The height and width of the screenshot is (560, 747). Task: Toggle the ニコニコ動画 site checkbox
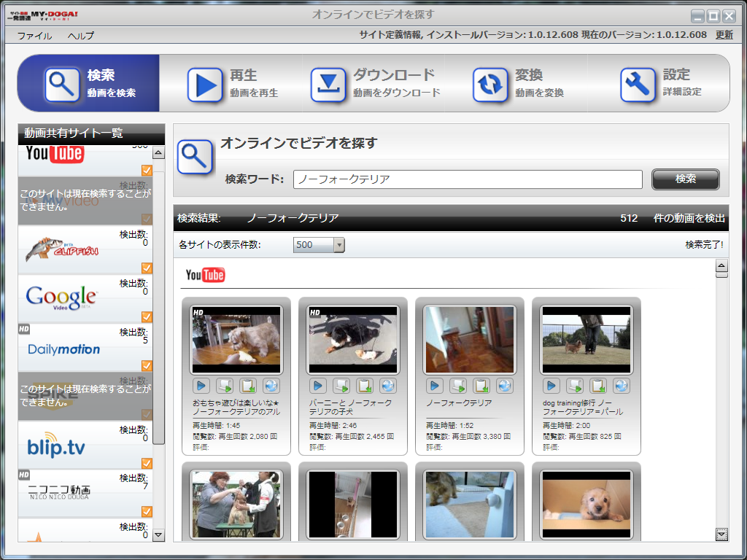click(x=147, y=511)
